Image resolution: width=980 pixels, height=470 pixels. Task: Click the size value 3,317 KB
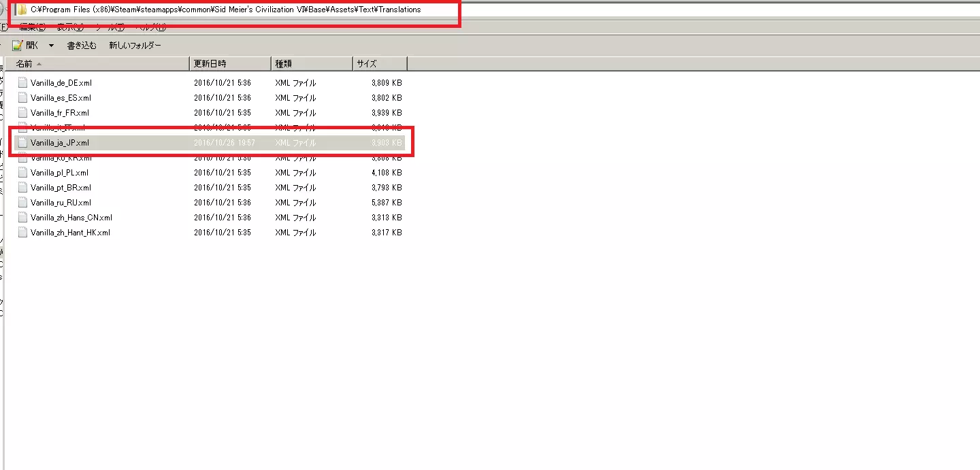pyautogui.click(x=387, y=232)
